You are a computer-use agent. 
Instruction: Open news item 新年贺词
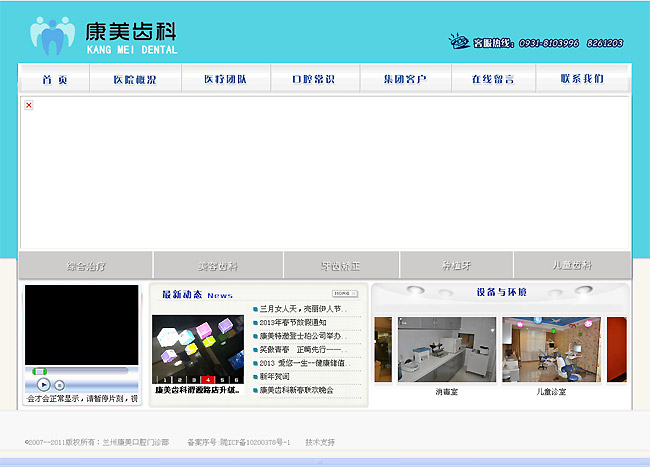tap(274, 377)
